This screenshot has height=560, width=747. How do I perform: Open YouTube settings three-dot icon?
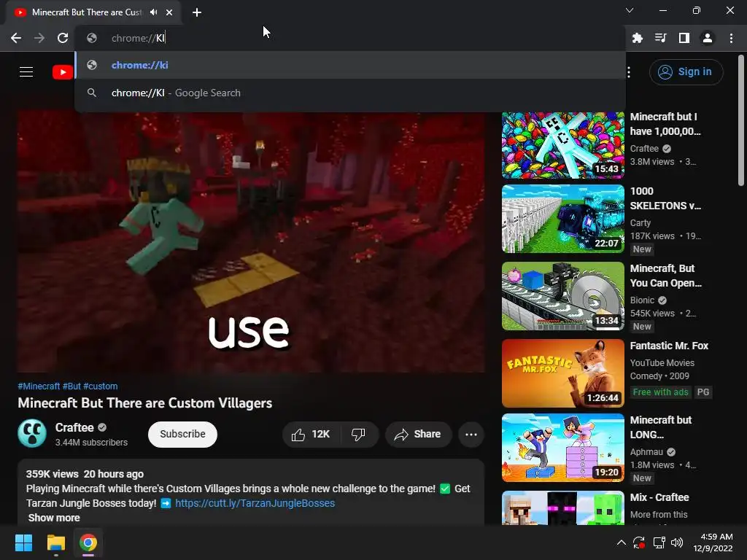pyautogui.click(x=629, y=72)
